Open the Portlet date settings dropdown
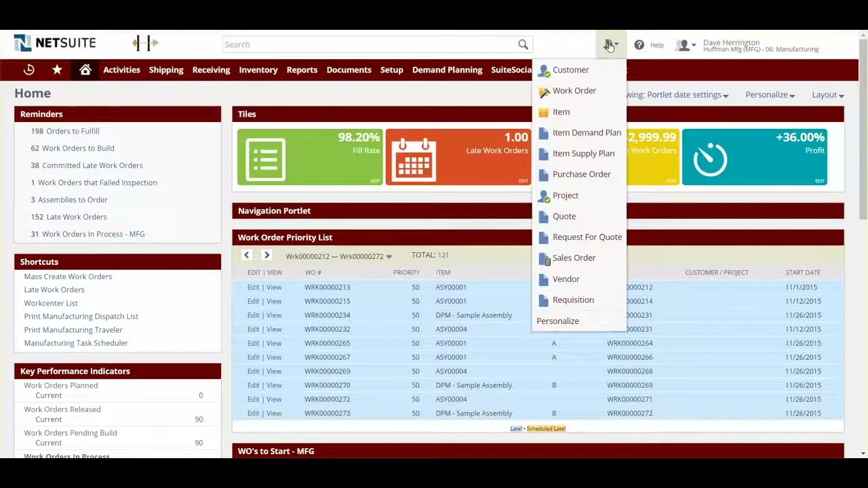868x488 pixels. coord(688,95)
